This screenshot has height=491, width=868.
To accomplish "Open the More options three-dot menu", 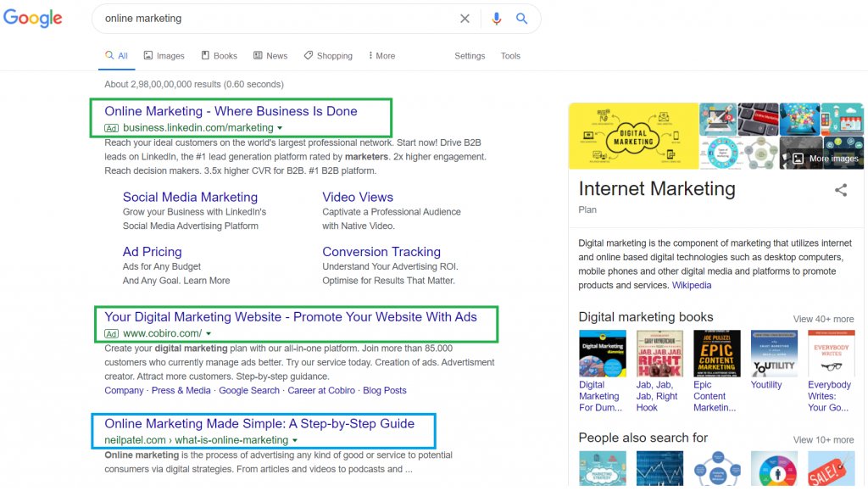I will point(382,56).
